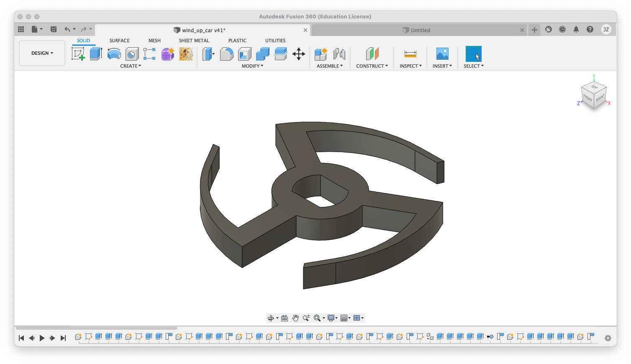631x364 pixels.
Task: Expand the INSPECT menu
Action: (410, 66)
